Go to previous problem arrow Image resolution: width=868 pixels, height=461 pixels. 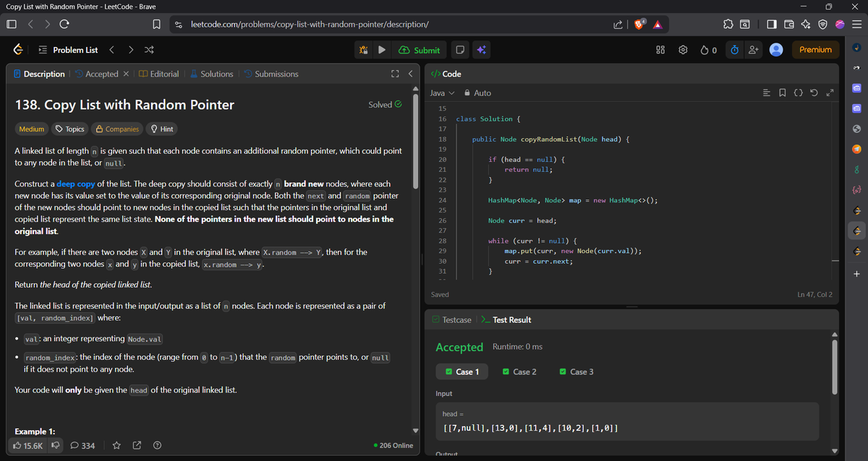[112, 50]
